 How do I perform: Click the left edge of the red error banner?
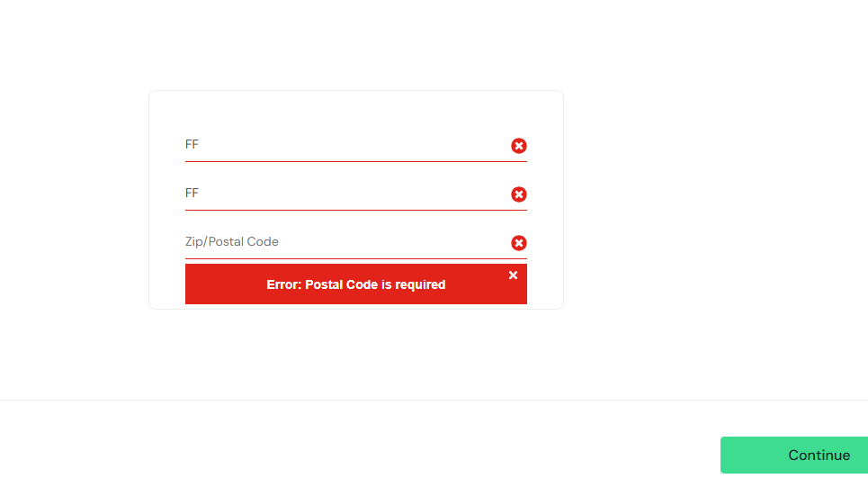coord(191,284)
